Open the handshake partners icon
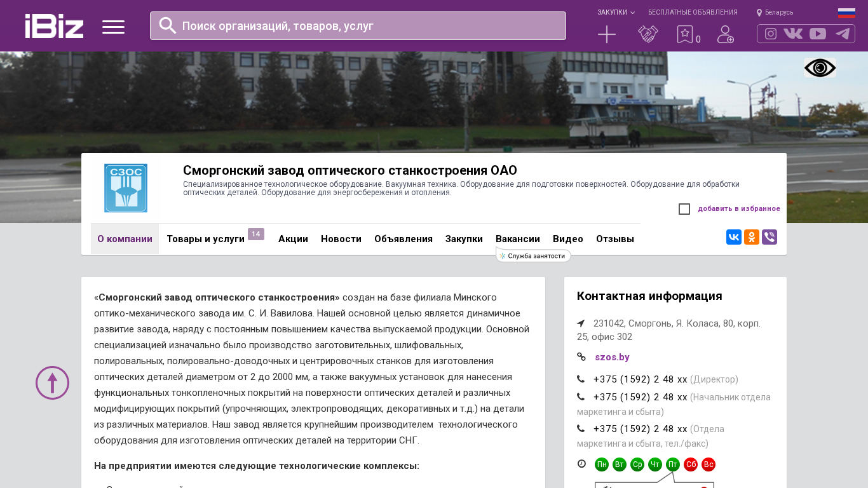 click(x=648, y=34)
